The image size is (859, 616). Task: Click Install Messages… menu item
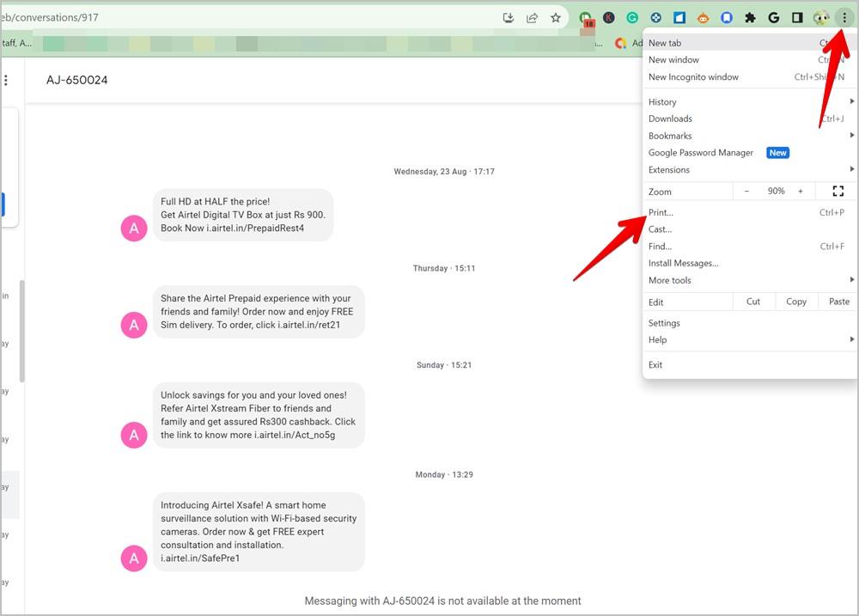(750, 263)
